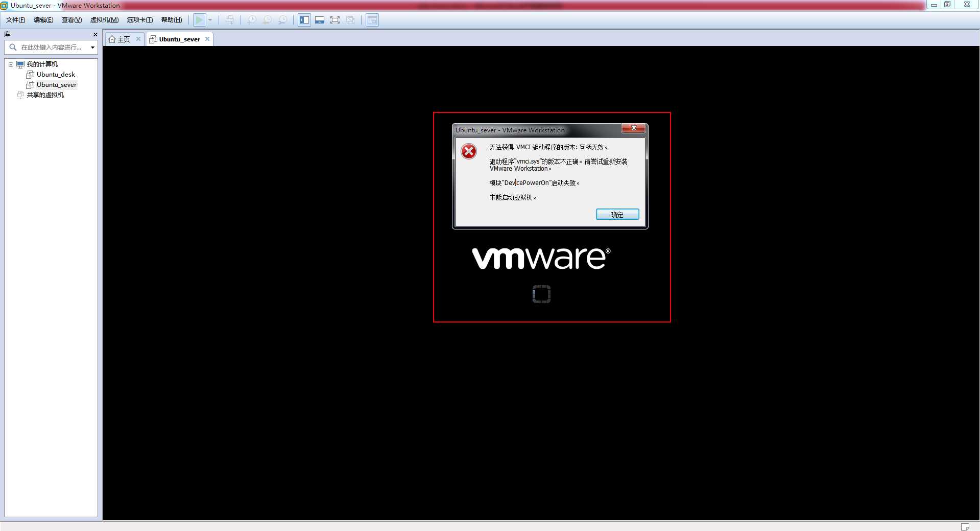Click the VMware app icon in title bar
Viewport: 980px width, 531px height.
point(4,5)
